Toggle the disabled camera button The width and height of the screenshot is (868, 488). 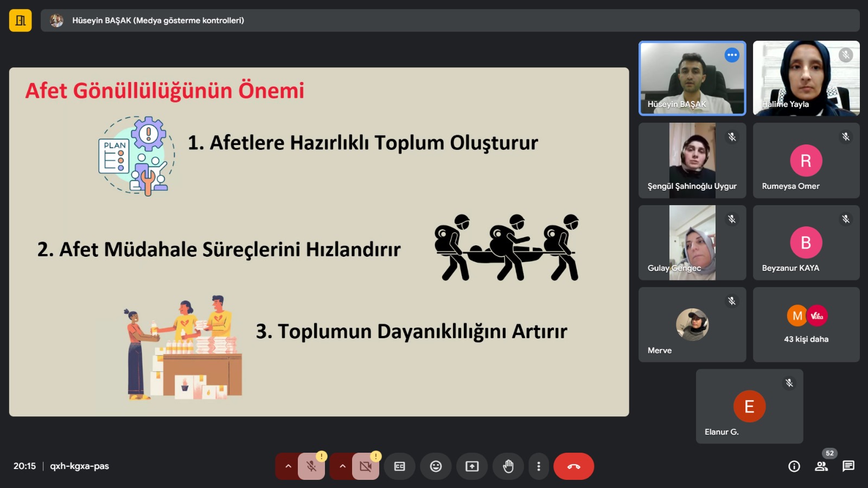coord(366,466)
